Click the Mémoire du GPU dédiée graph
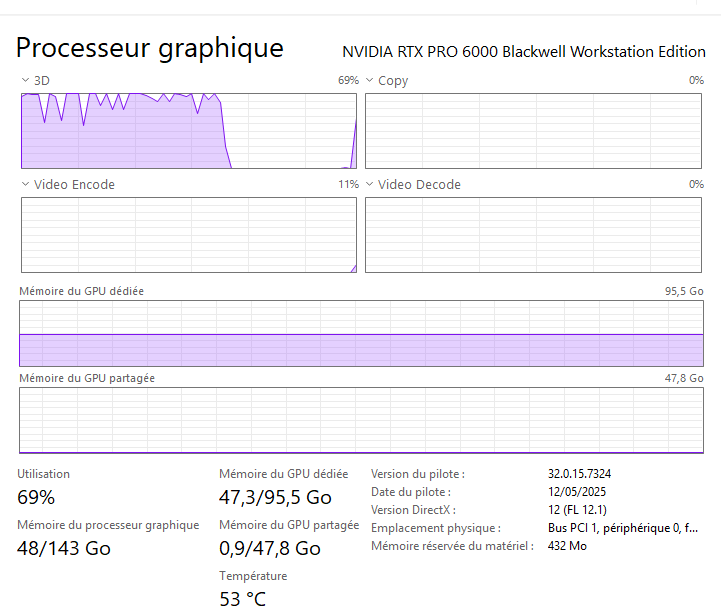The height and width of the screenshot is (615, 721). coord(361,333)
